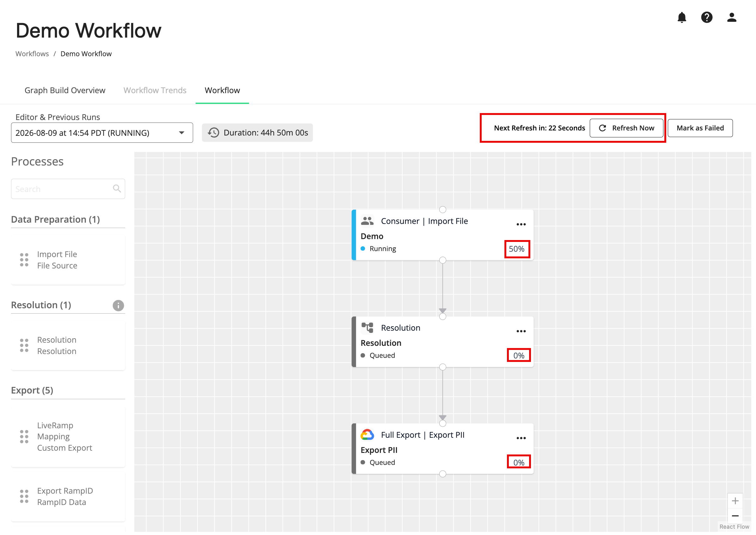Click the resolution tree icon on Resolution node
756x535 pixels.
[x=367, y=328]
